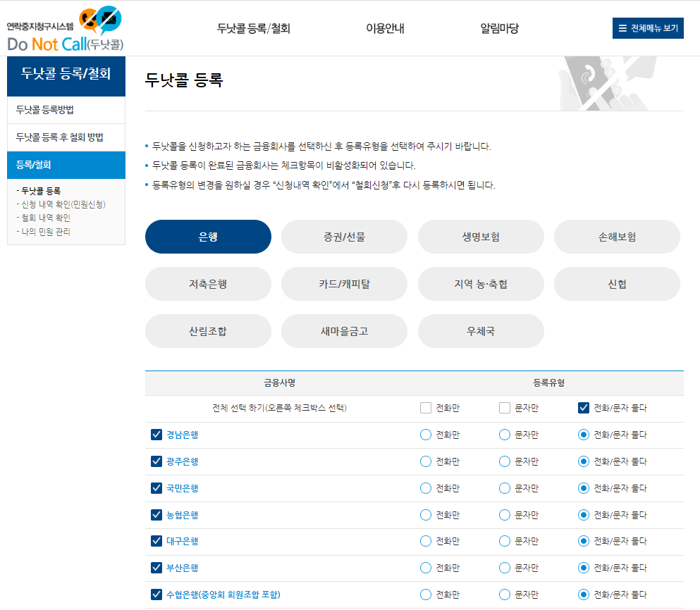The width and height of the screenshot is (700, 610).
Task: Select the 새마을금고 category tab
Action: tap(344, 331)
